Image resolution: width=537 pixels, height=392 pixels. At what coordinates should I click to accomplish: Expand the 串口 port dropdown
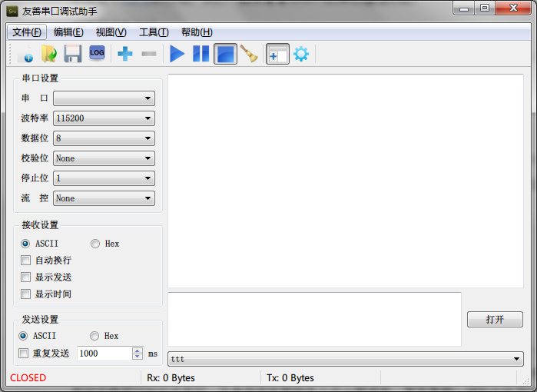[104, 98]
